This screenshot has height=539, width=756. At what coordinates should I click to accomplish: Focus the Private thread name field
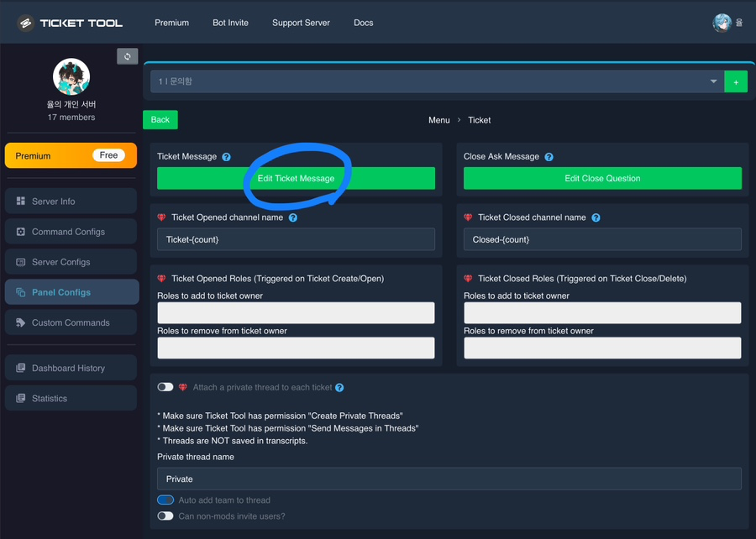[x=449, y=479]
